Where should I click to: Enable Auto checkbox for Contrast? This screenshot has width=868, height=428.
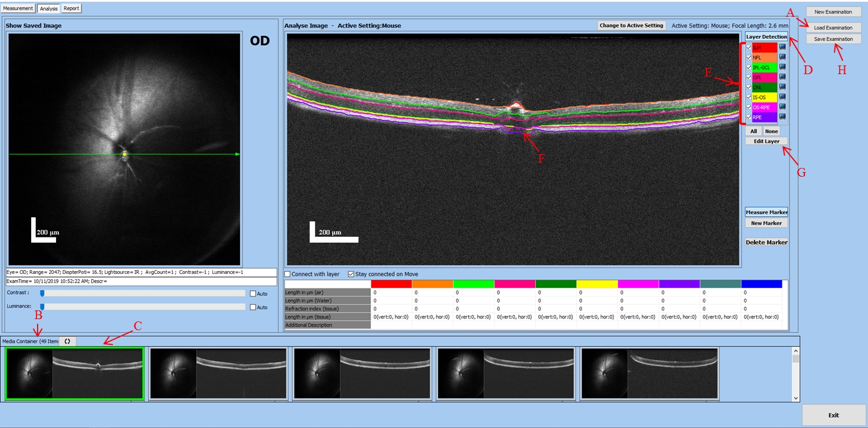point(253,294)
